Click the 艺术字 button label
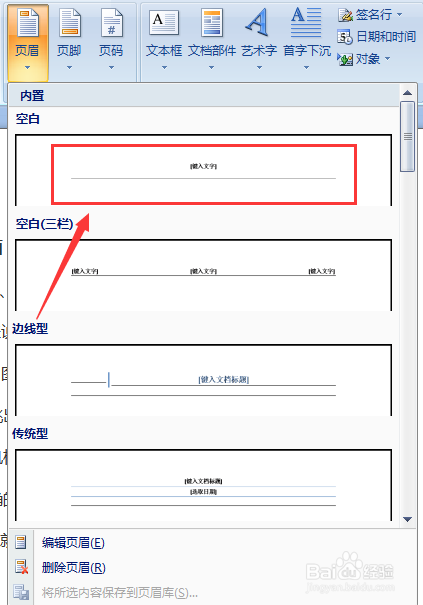This screenshot has height=605, width=423. (259, 51)
